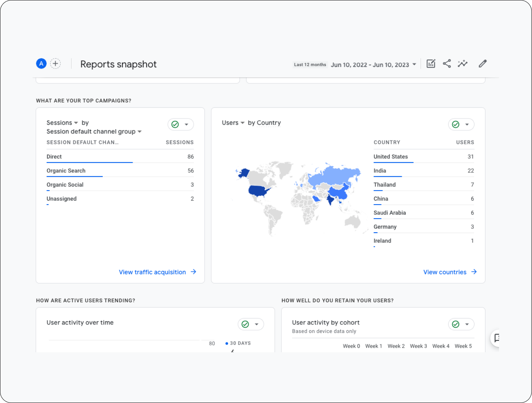
Task: Open the customize report chart icon
Action: [431, 64]
